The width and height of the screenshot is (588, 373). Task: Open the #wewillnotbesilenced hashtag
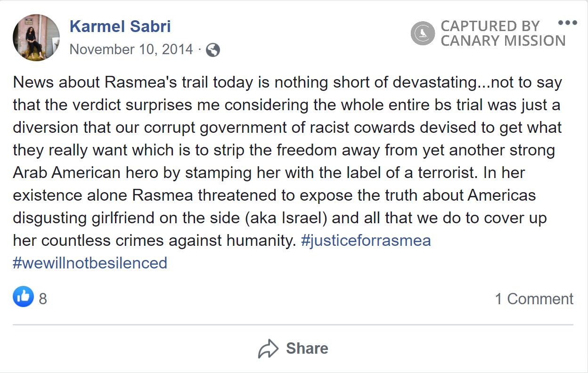point(90,262)
